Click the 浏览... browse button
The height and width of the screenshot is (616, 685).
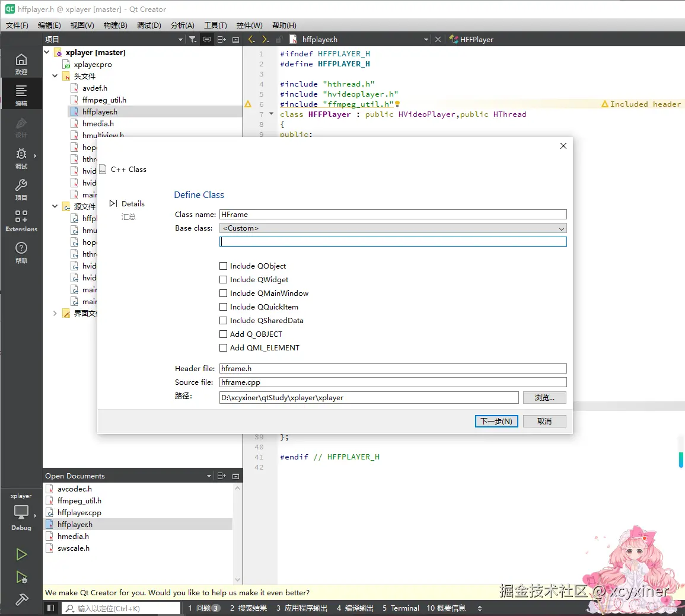[x=544, y=398]
